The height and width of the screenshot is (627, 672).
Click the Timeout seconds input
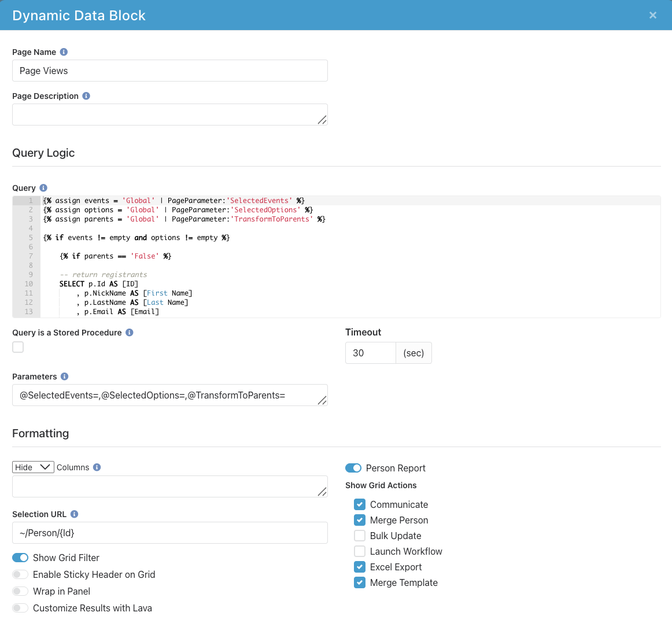point(371,353)
